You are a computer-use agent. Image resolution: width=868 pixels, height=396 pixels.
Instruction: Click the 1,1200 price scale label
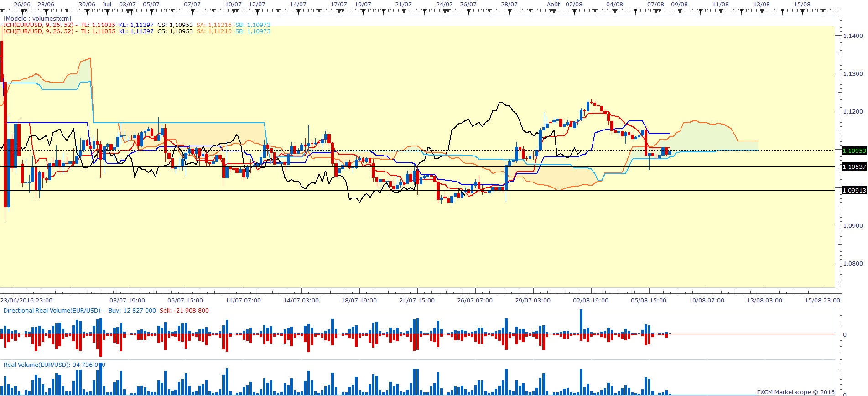[x=853, y=112]
